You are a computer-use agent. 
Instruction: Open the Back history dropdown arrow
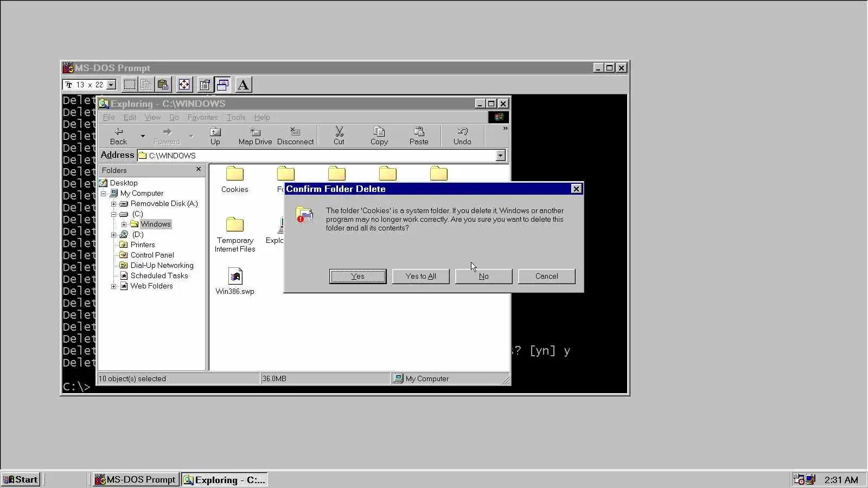pyautogui.click(x=143, y=136)
